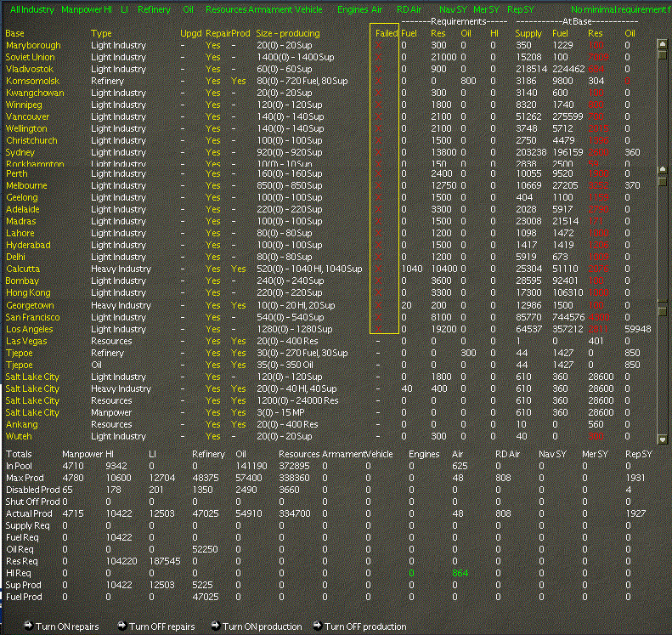The width and height of the screenshot is (672, 635).
Task: Open the Georgetown base
Action: pos(30,305)
